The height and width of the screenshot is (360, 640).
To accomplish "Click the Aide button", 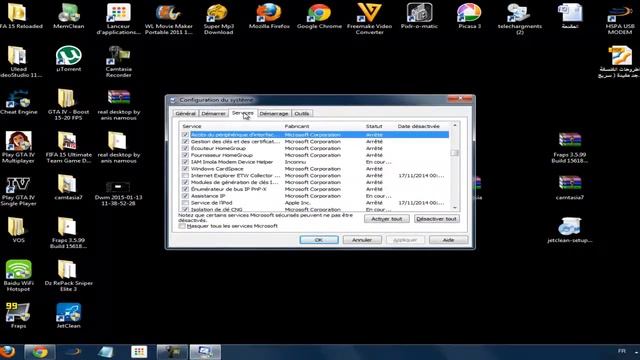I will coord(448,240).
